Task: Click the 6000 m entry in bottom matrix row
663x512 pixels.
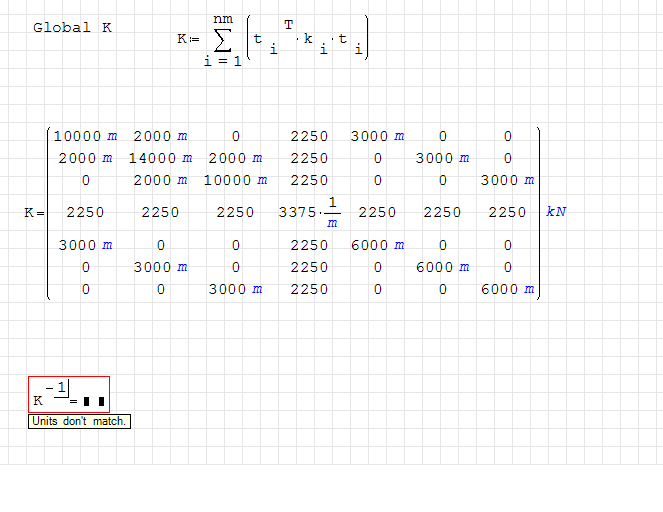Action: [508, 290]
